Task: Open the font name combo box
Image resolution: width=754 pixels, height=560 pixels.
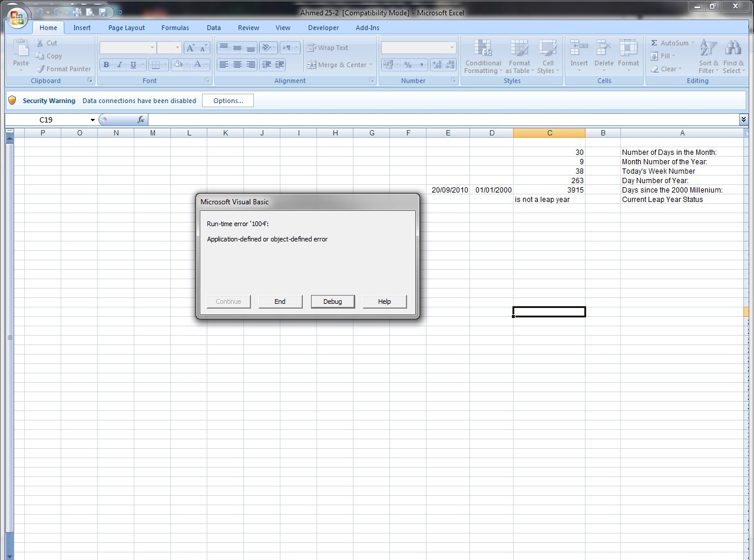Action: pos(128,48)
